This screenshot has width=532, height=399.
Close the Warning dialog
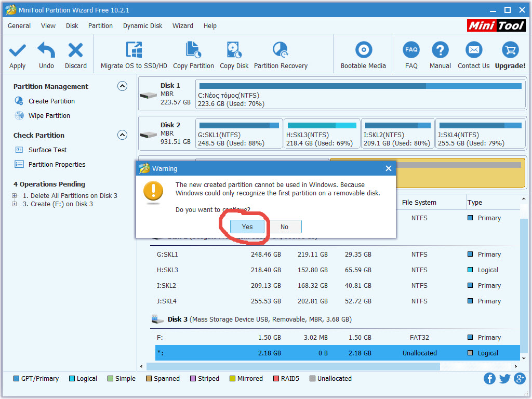pyautogui.click(x=388, y=168)
